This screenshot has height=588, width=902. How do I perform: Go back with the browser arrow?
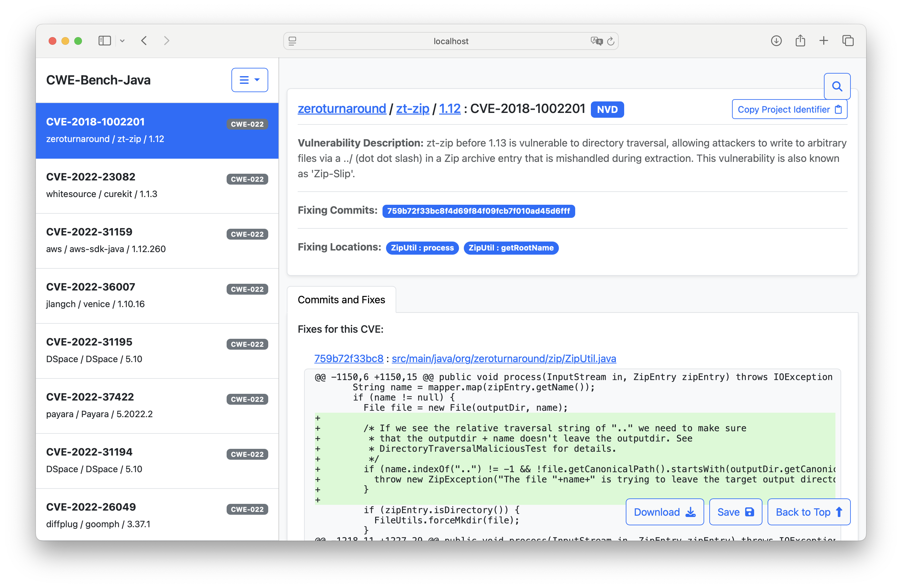click(x=144, y=41)
